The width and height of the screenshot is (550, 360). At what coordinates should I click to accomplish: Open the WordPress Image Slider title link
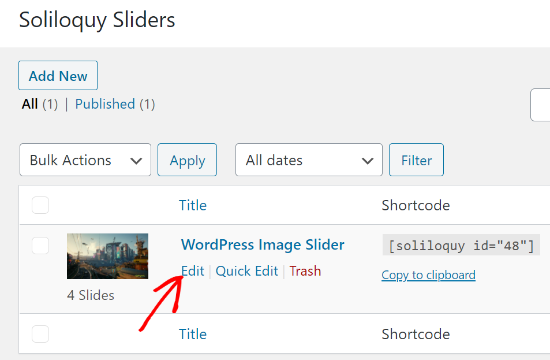263,245
